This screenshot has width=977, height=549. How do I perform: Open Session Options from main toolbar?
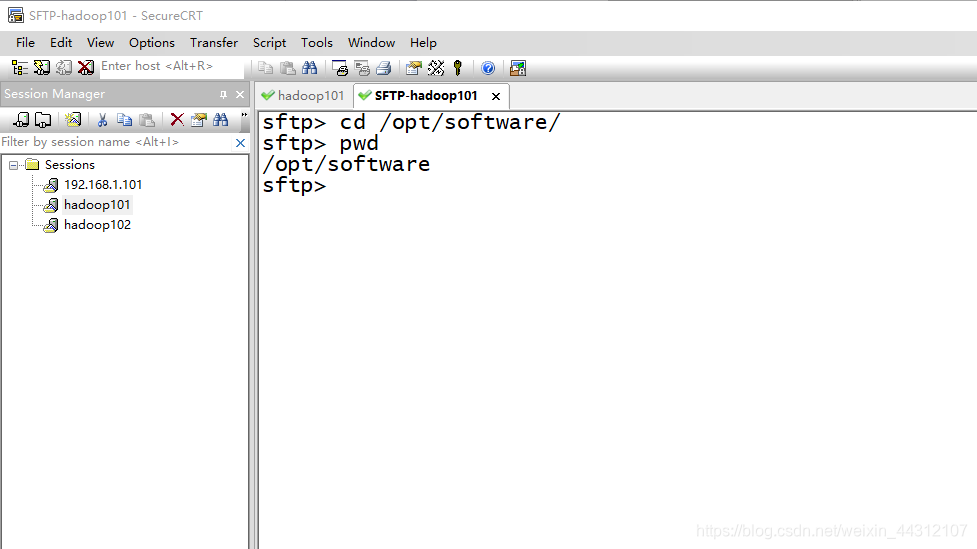[x=414, y=68]
